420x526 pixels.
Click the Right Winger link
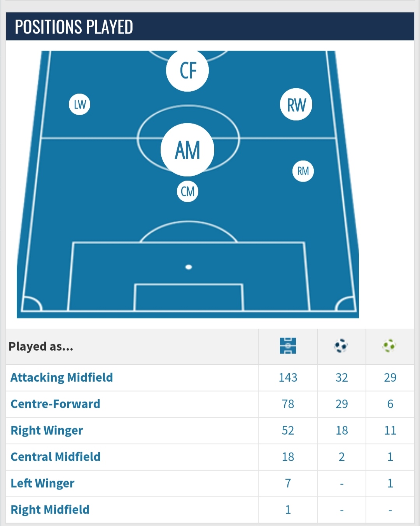pos(47,430)
